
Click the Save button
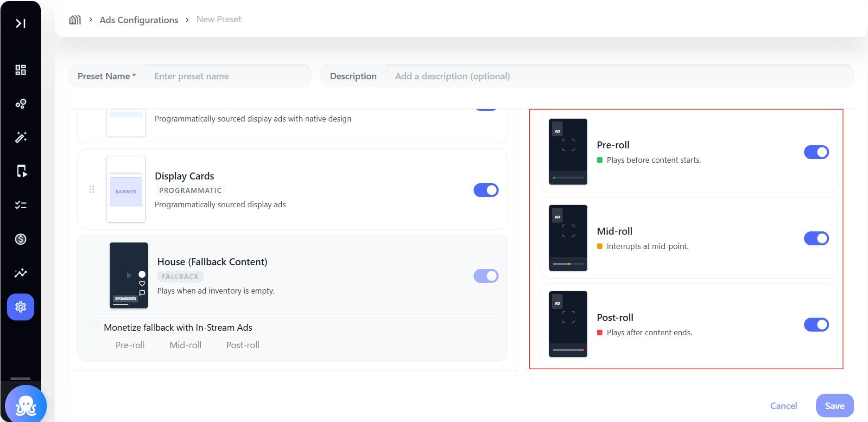pos(835,406)
